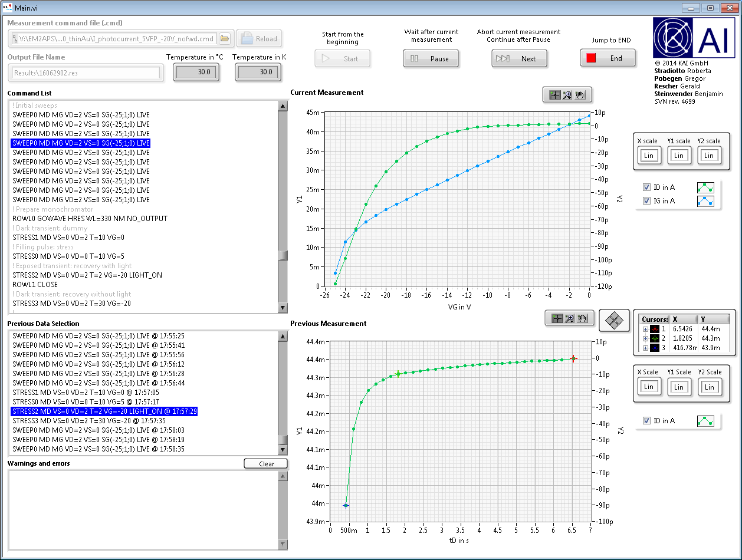Image resolution: width=742 pixels, height=560 pixels.
Task: Open the command file browse folder icon
Action: pos(225,39)
